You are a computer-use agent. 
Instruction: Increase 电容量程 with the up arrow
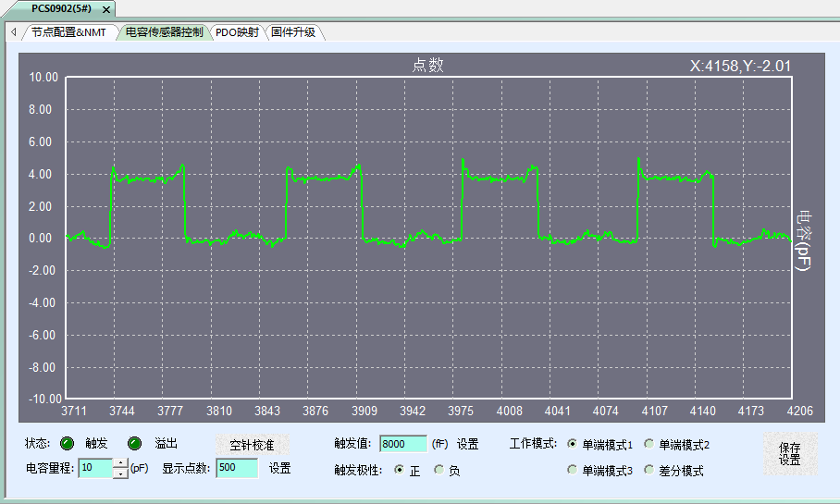120,463
